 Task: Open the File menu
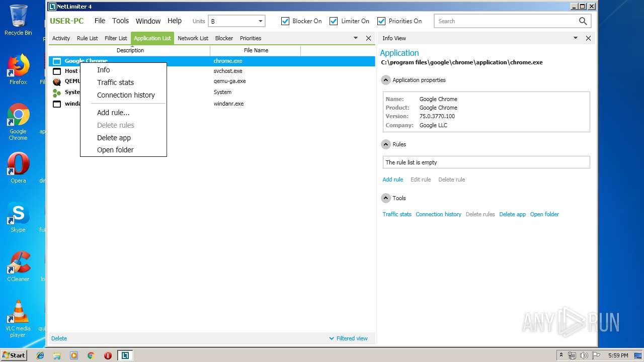(x=100, y=21)
